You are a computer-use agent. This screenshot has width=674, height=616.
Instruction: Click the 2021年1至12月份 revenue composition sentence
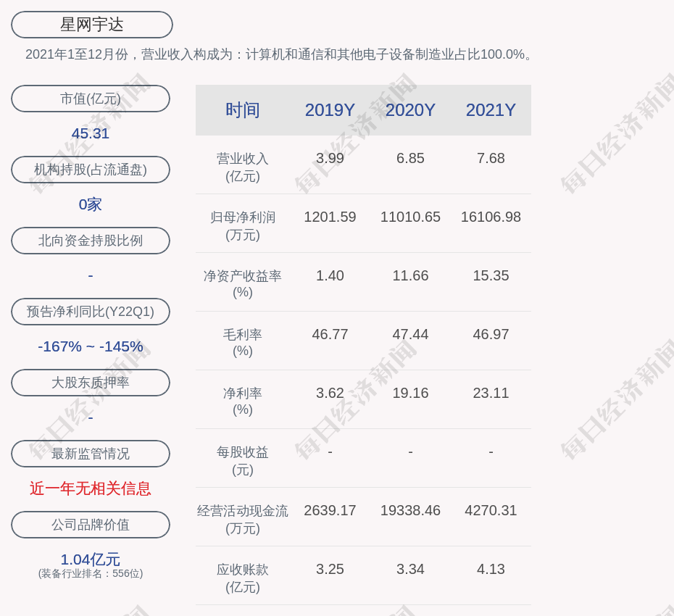[x=280, y=54]
